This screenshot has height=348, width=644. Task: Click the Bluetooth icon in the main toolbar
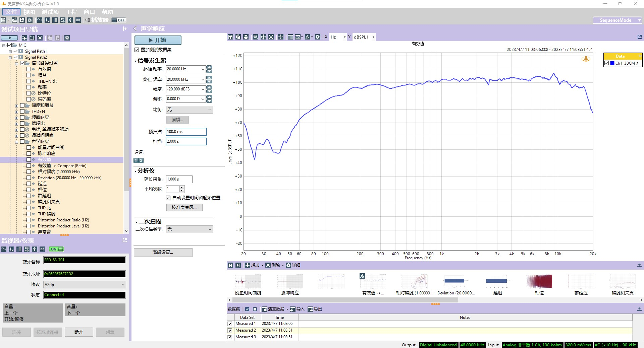[x=70, y=20]
